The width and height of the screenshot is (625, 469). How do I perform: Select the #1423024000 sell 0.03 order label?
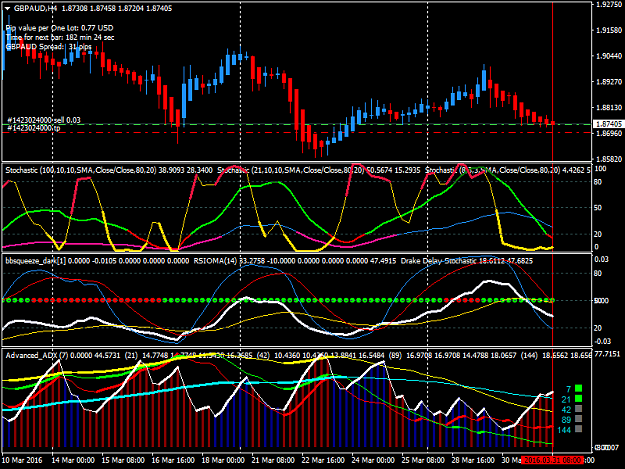point(44,120)
